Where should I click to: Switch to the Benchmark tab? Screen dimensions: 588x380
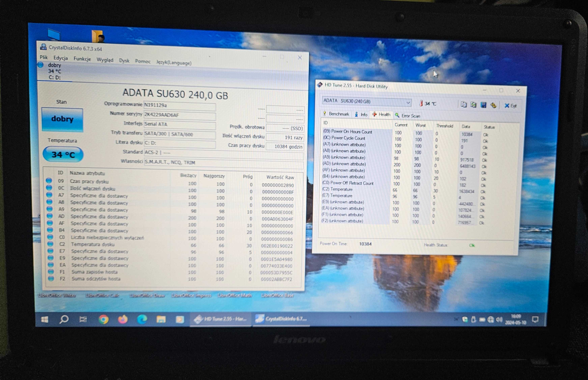[x=336, y=114]
